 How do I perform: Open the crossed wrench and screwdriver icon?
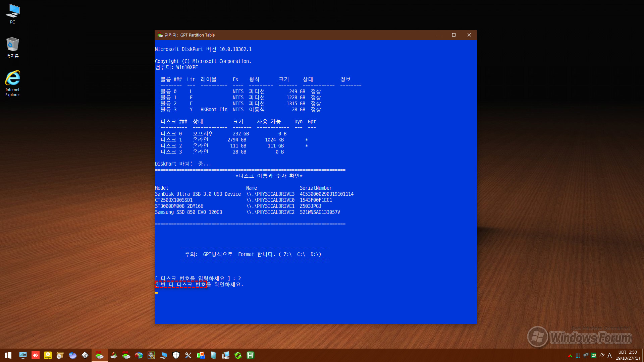click(x=189, y=355)
